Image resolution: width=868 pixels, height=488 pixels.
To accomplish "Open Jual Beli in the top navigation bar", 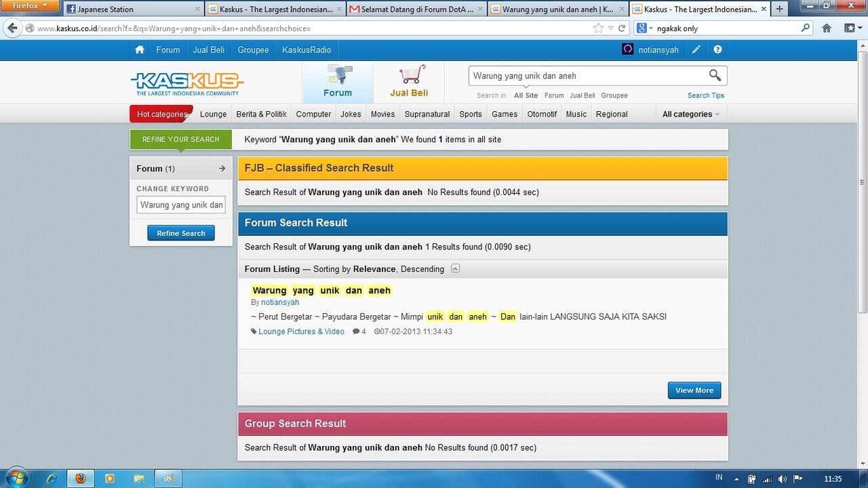I will point(209,49).
